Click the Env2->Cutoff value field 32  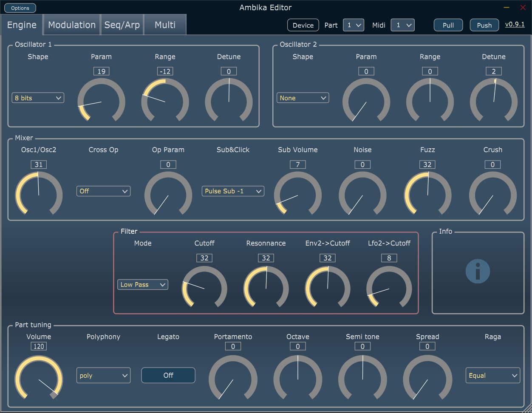328,258
